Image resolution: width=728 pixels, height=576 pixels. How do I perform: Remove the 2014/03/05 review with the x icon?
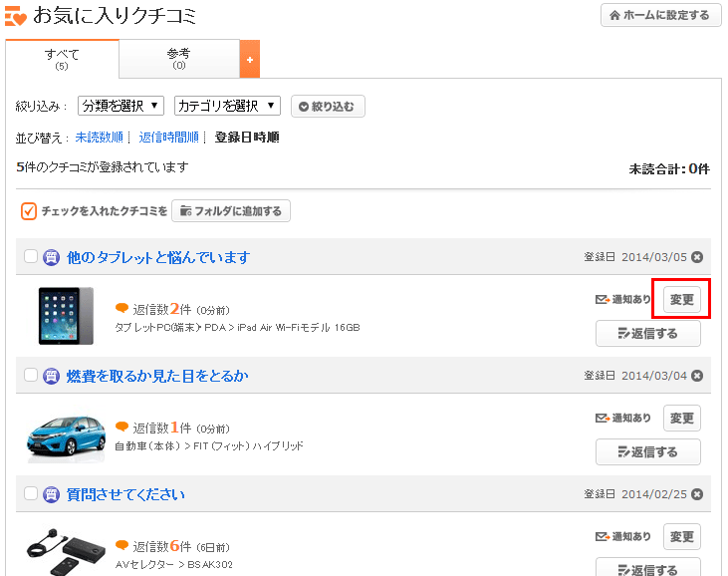click(x=697, y=257)
